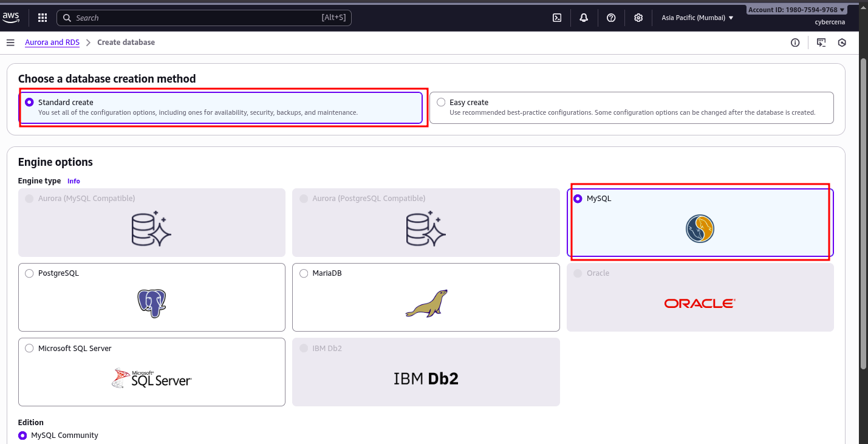Click in the AWS Search field

(x=204, y=18)
